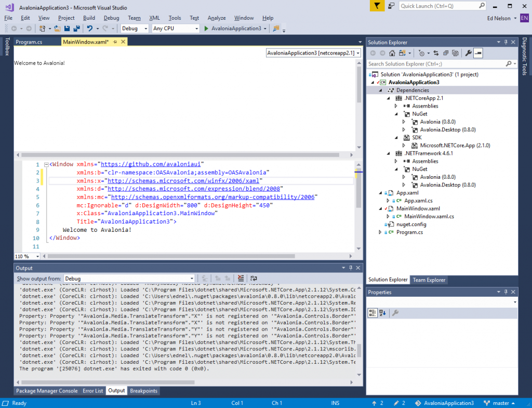
Task: Open the Error List tab
Action: pos(93,391)
